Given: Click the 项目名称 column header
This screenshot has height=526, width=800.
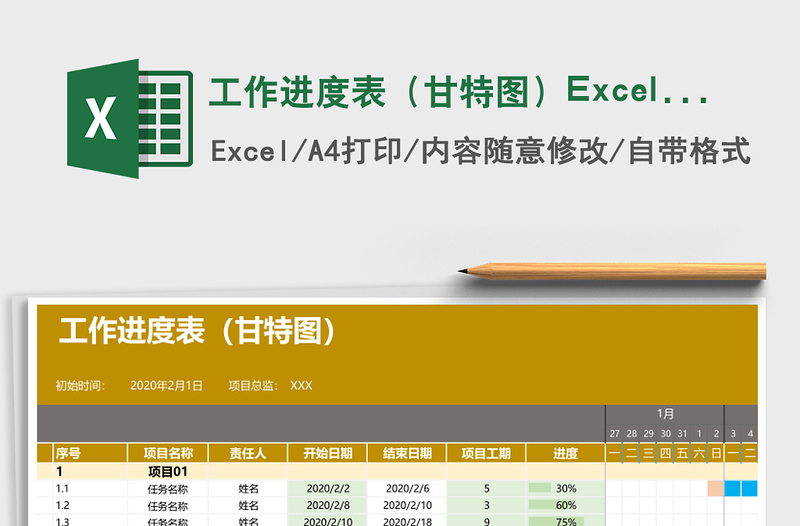Looking at the screenshot, I should [168, 453].
